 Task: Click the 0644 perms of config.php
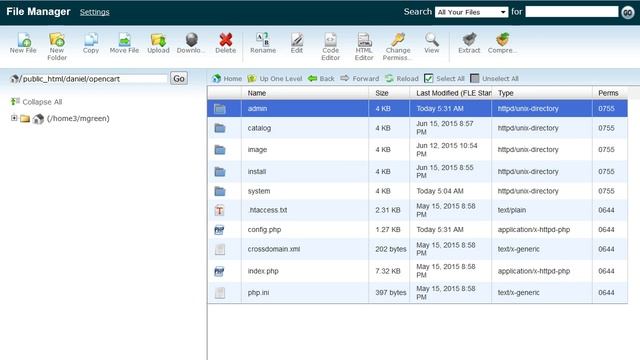pyautogui.click(x=606, y=230)
